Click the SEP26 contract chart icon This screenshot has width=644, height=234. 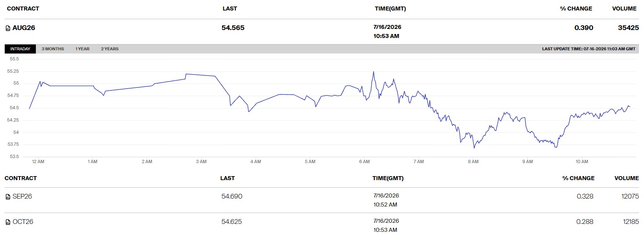click(8, 197)
